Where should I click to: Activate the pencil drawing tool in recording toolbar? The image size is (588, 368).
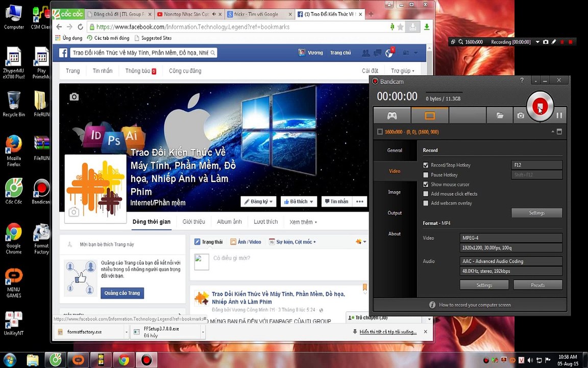pyautogui.click(x=554, y=42)
